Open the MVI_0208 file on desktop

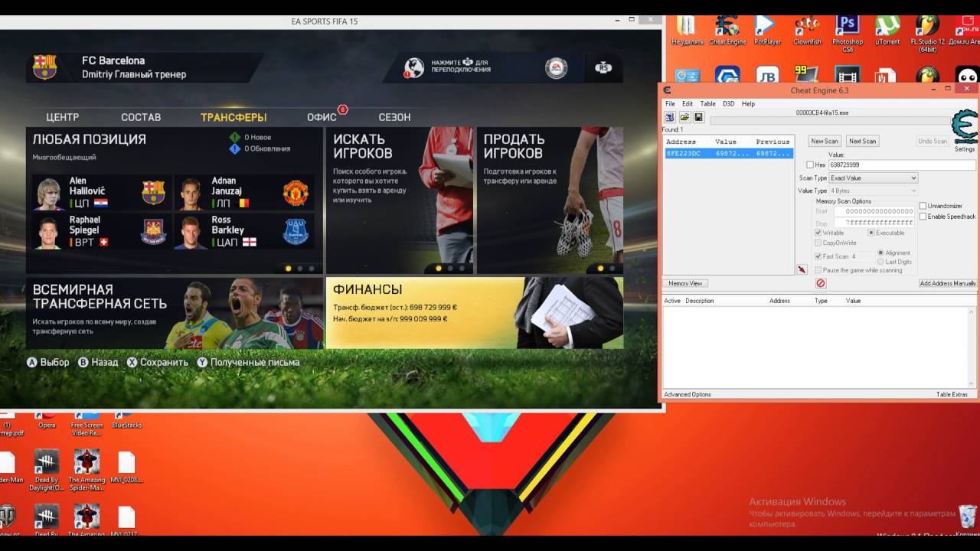click(x=126, y=468)
